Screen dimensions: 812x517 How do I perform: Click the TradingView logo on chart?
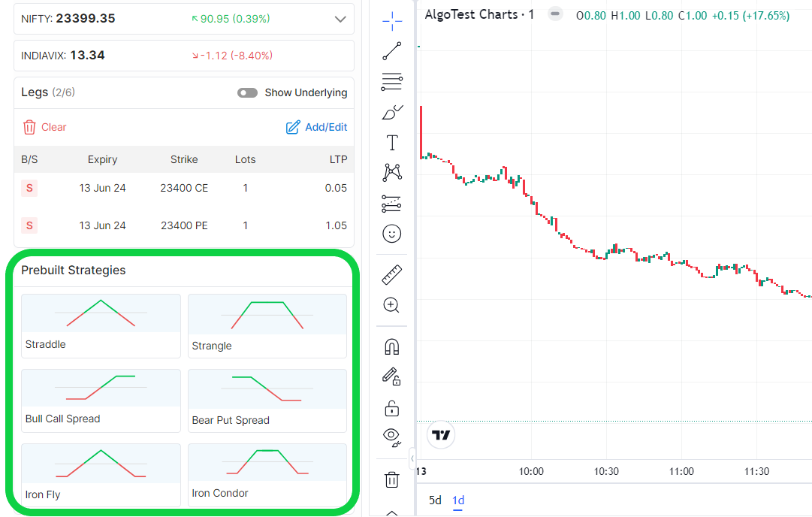pos(441,434)
